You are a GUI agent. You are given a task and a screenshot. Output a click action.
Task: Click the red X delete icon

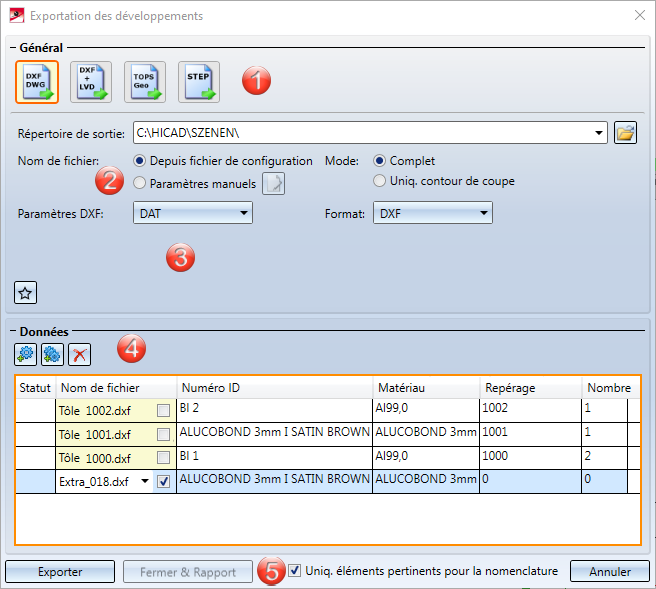[79, 354]
